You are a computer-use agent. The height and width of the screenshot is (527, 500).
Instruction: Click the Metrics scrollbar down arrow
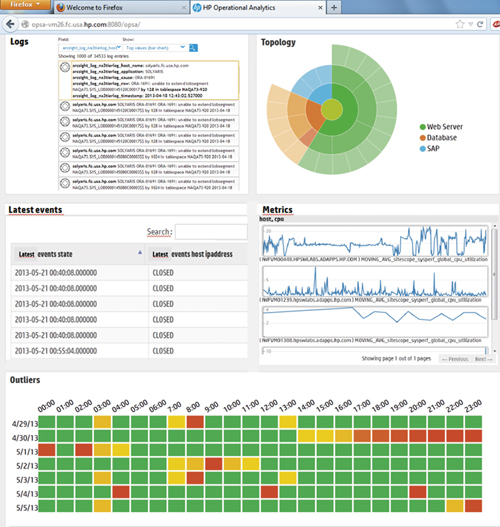pos(494,351)
